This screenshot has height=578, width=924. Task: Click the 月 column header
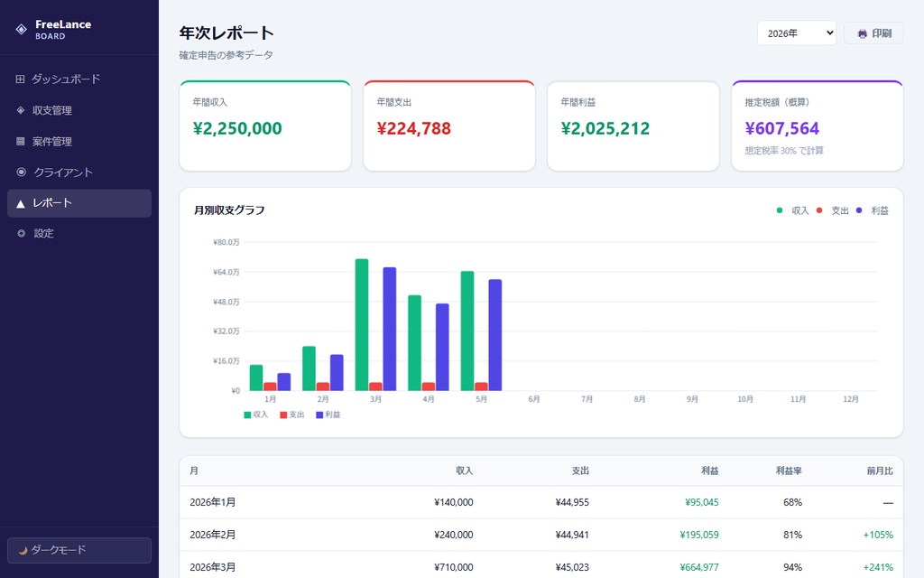click(194, 471)
